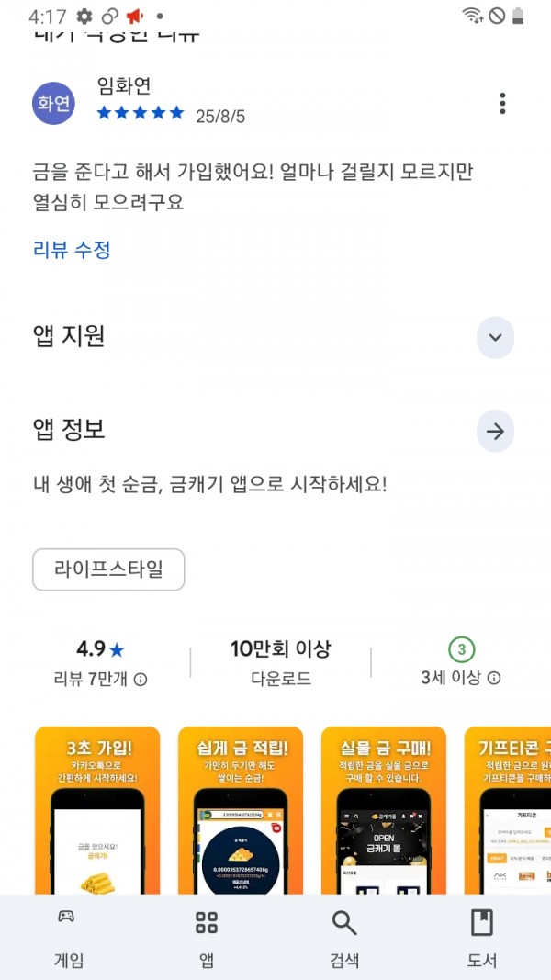Open the three-dot menu on 임화연's review
551x980 pixels.
coord(502,104)
